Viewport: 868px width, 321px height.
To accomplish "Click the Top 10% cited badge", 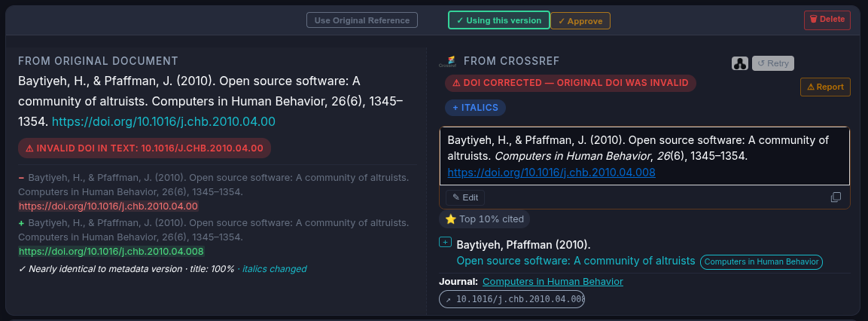I will (x=484, y=219).
